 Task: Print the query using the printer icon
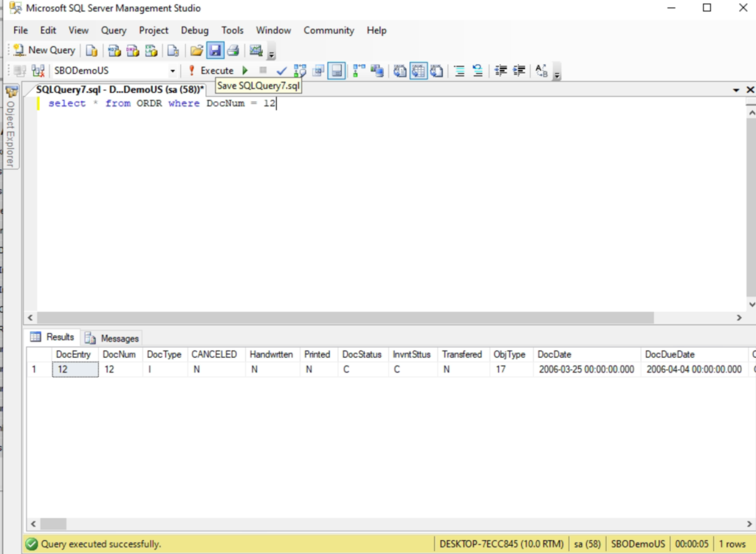click(x=233, y=51)
